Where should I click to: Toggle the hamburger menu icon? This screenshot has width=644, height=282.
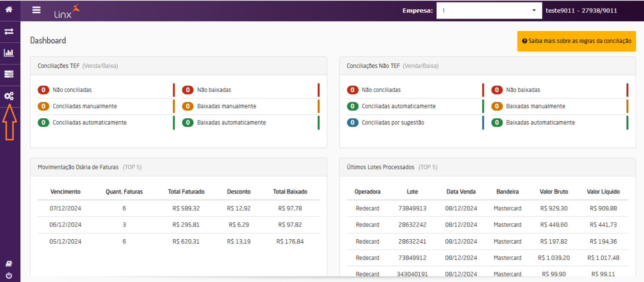click(36, 10)
